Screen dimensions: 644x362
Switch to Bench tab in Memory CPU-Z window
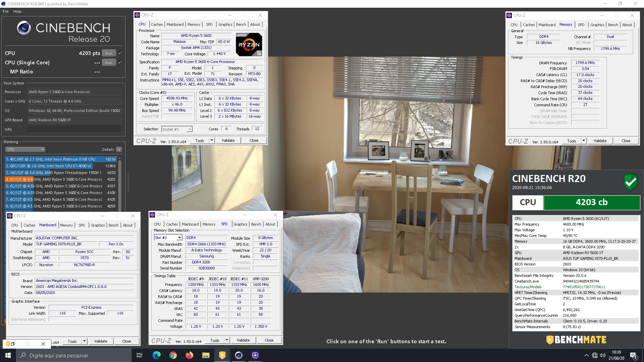(x=613, y=25)
